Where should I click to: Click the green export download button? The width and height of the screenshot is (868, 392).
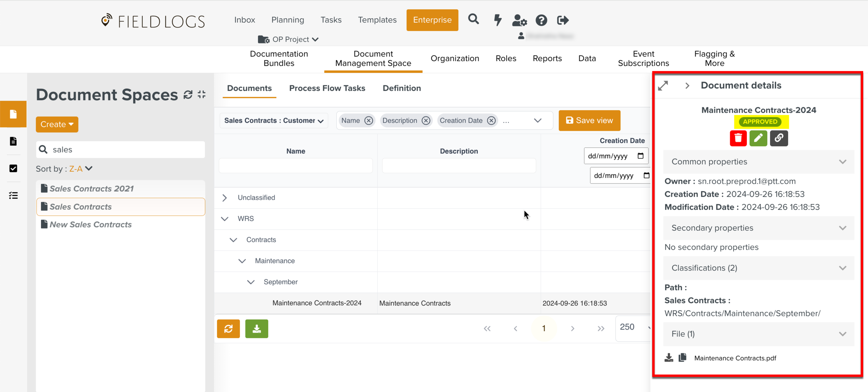pos(256,329)
